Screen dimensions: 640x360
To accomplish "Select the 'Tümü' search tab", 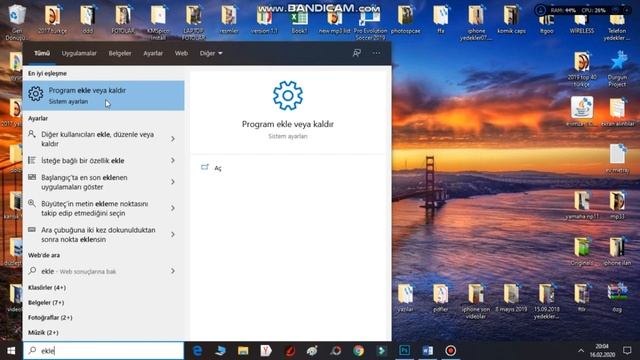I will [42, 53].
